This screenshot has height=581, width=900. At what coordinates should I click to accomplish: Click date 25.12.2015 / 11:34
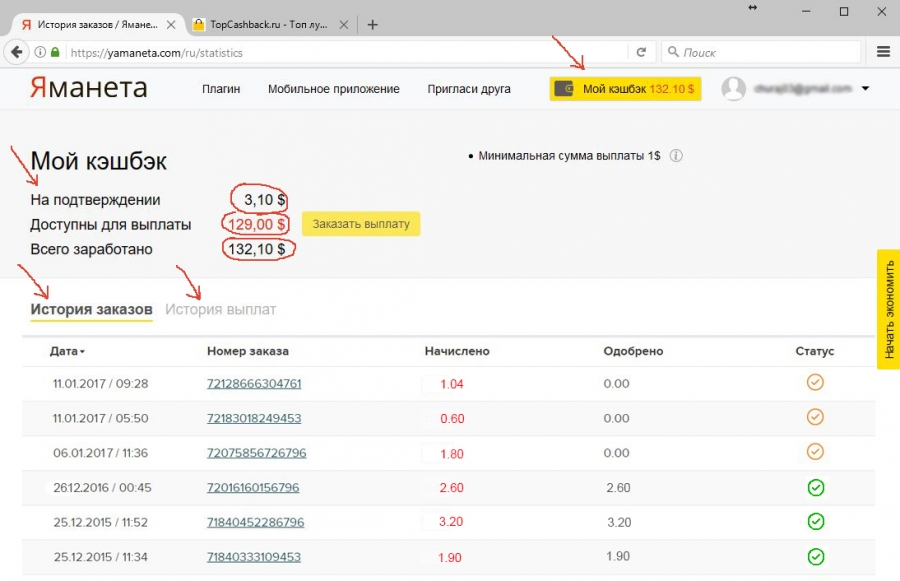tap(100, 557)
